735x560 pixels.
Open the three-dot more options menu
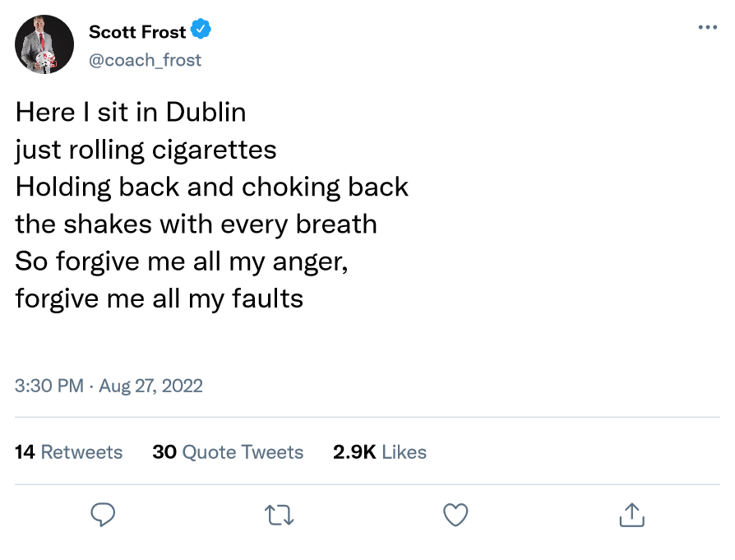click(x=707, y=26)
